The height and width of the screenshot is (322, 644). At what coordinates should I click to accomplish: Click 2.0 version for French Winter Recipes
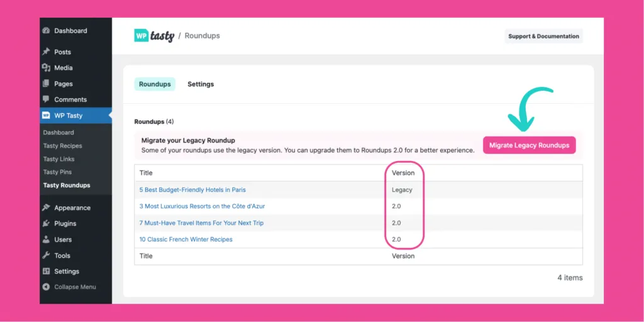[x=396, y=240]
